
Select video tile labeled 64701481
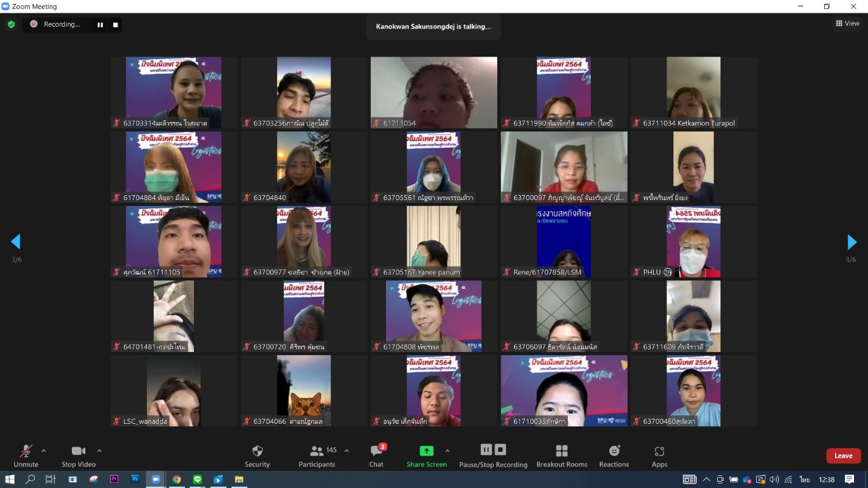tap(174, 316)
